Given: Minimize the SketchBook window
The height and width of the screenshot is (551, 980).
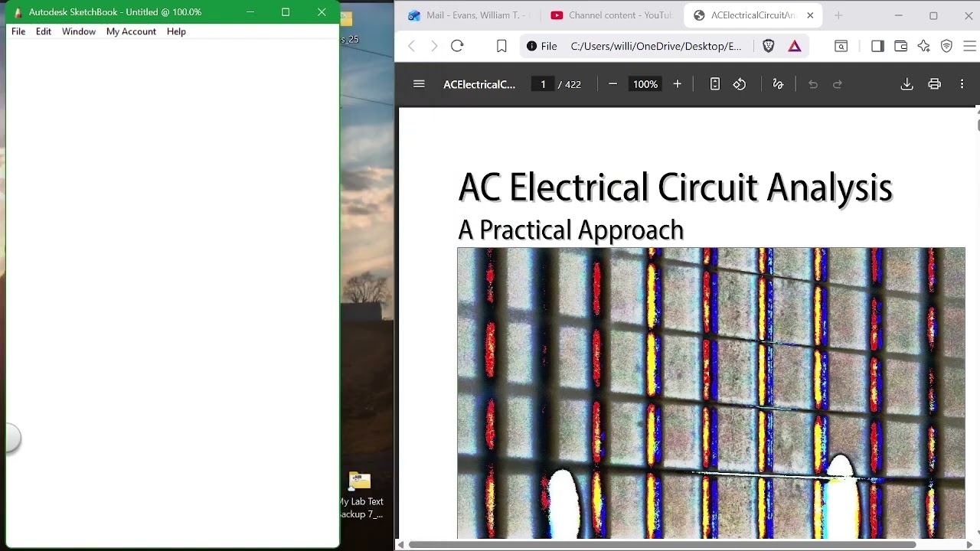Looking at the screenshot, I should pos(250,11).
